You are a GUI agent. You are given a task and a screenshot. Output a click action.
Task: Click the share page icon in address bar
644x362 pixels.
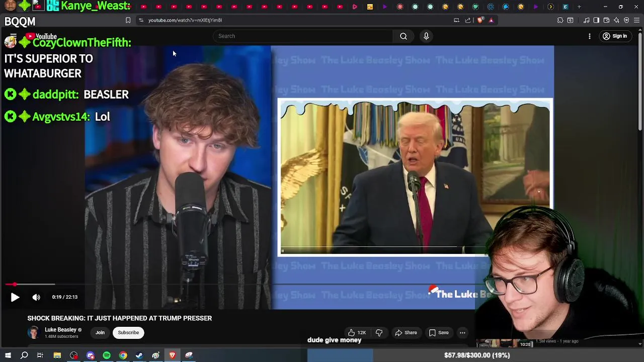click(x=468, y=20)
